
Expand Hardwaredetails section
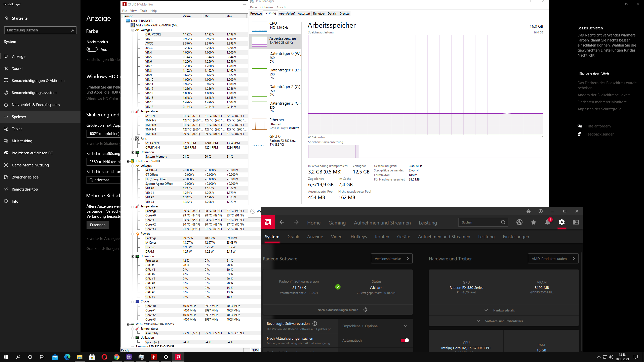(504, 310)
